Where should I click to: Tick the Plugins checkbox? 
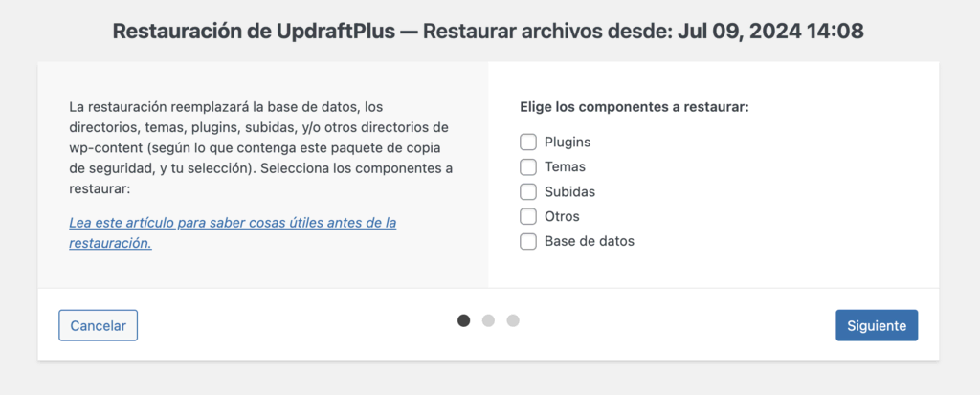pos(528,142)
